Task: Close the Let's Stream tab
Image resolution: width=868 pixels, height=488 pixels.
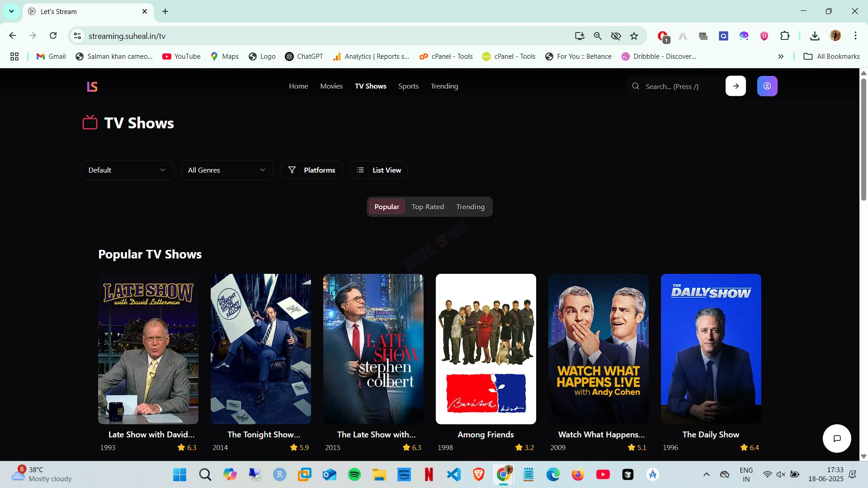Action: 145,11
